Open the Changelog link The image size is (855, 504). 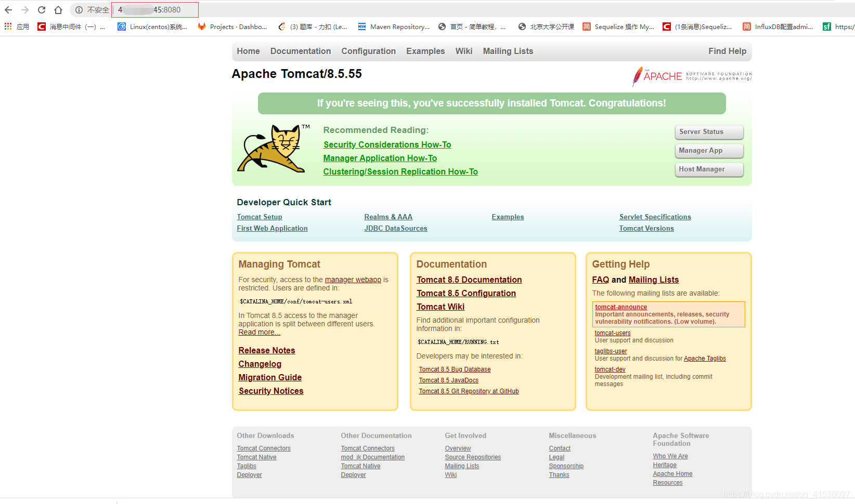tap(260, 364)
